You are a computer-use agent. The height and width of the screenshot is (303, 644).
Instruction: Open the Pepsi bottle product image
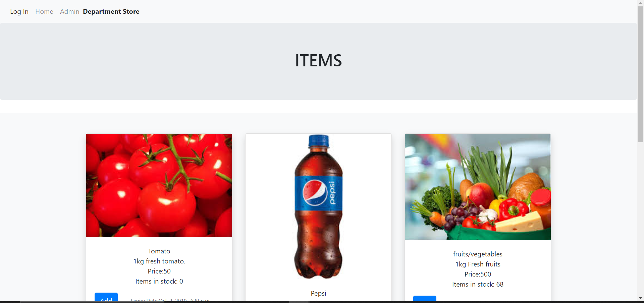click(x=318, y=206)
